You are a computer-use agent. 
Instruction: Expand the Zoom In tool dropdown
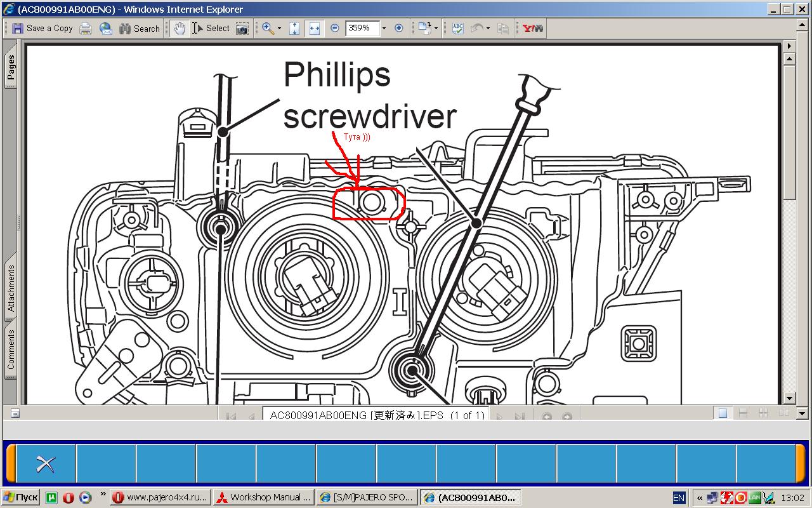click(x=279, y=28)
